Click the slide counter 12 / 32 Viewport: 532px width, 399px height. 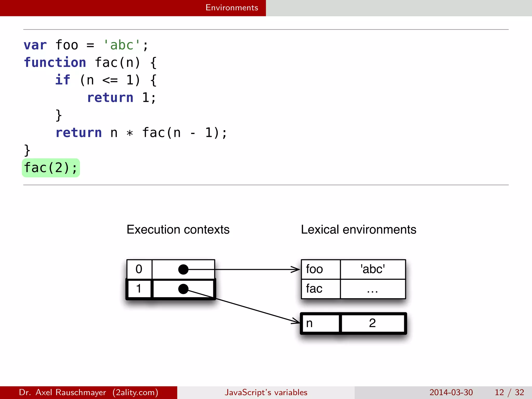pos(509,392)
